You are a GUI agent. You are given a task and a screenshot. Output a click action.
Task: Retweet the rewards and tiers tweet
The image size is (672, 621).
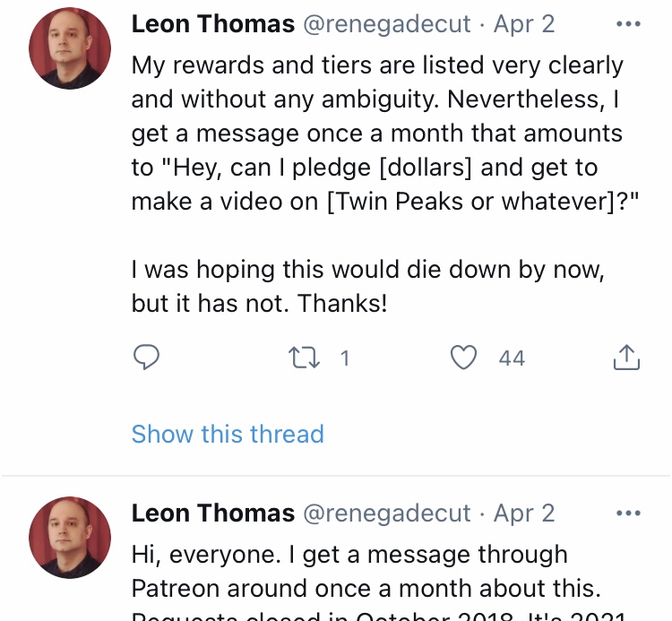pyautogui.click(x=304, y=358)
